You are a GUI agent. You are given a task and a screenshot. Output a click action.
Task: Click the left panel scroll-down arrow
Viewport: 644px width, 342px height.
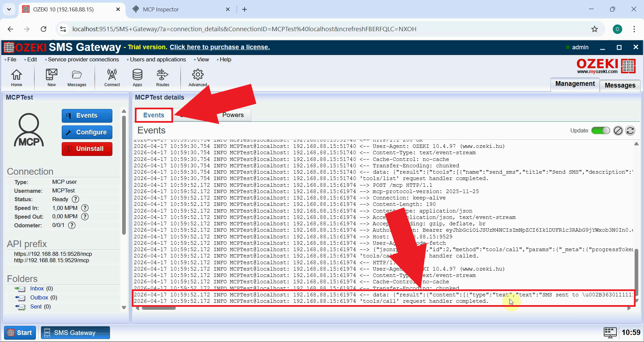[124, 307]
